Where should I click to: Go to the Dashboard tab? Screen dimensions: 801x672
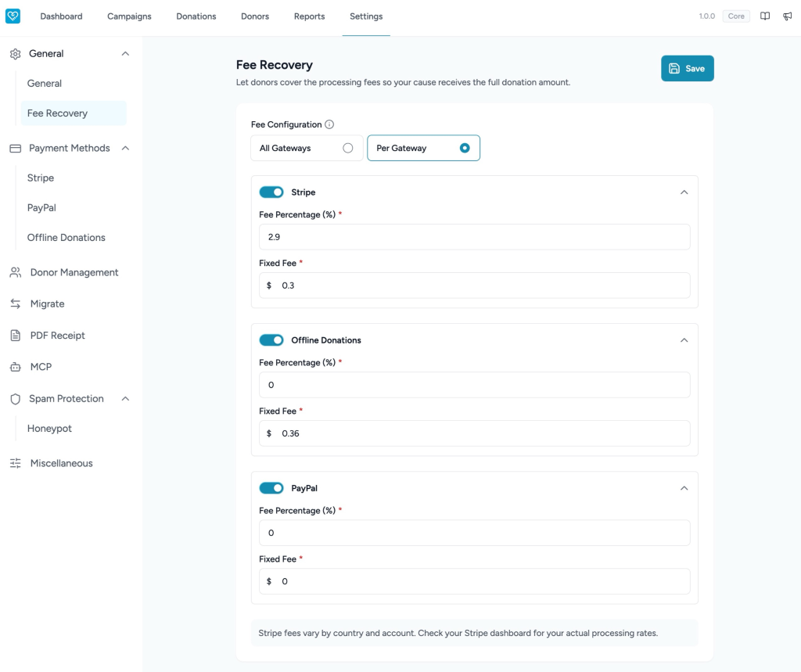pos(61,16)
